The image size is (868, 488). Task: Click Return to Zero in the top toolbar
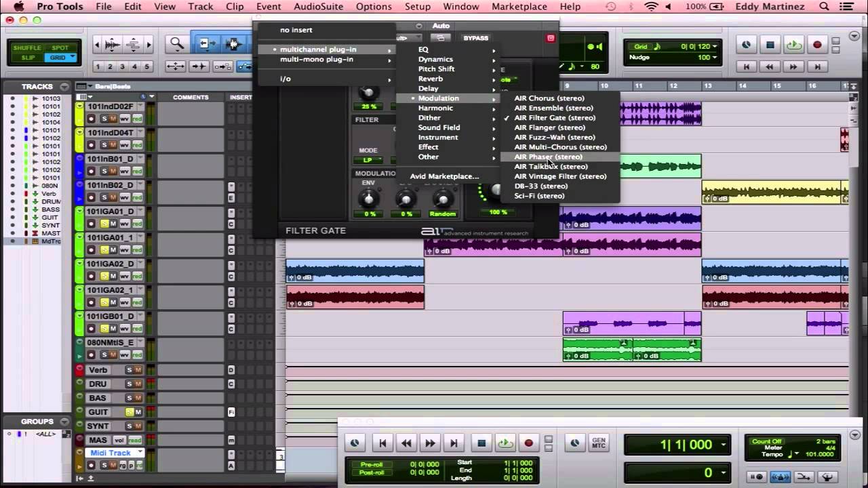[x=747, y=66]
